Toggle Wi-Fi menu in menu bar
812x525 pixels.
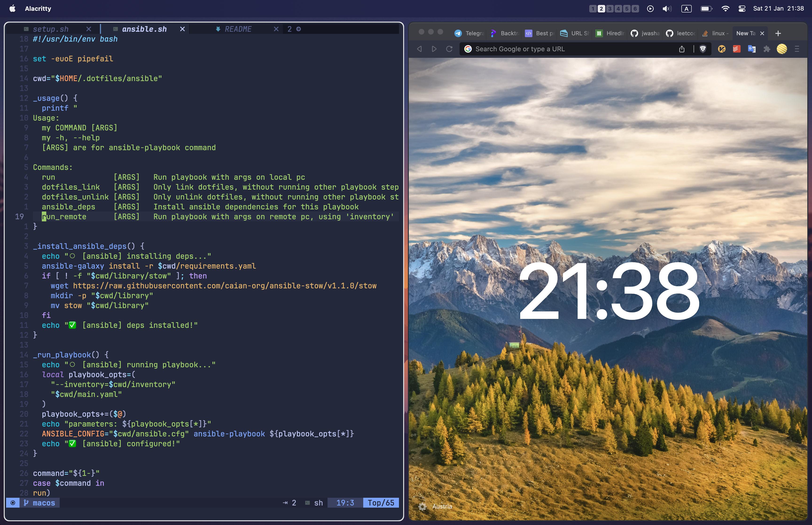click(726, 8)
